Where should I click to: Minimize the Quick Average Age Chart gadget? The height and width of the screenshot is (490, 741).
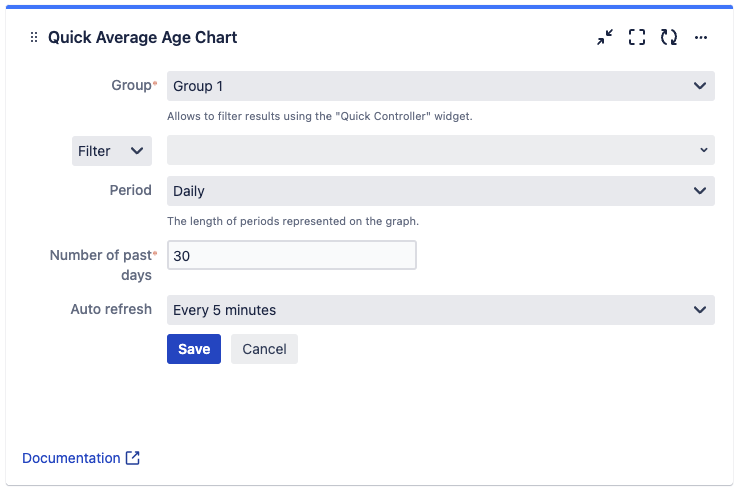click(605, 37)
